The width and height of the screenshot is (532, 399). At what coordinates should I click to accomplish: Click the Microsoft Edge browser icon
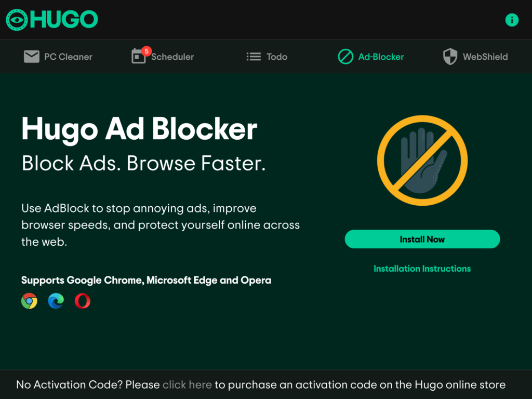(x=56, y=301)
